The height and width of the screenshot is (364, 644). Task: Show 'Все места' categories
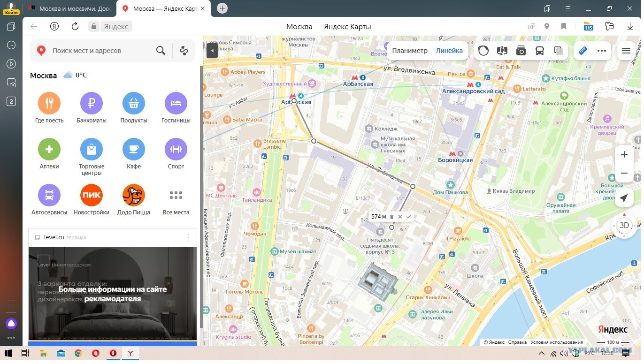(x=176, y=196)
